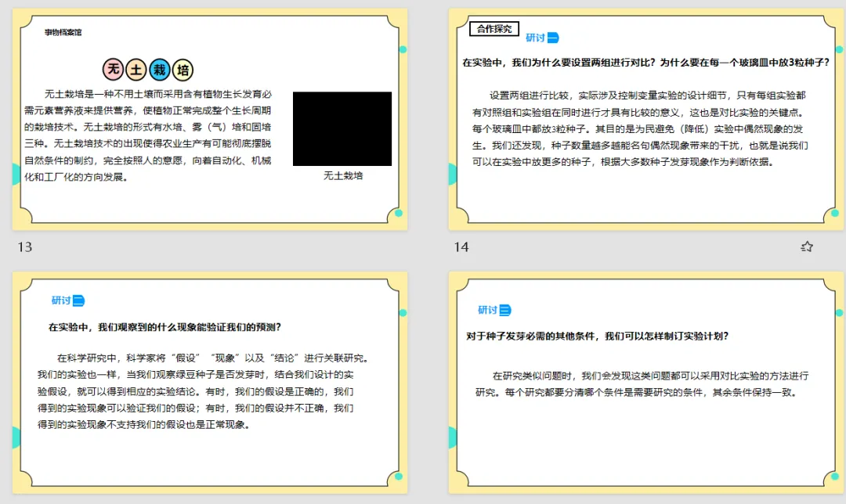The width and height of the screenshot is (846, 504).
Task: Click the blue note icon above the 验证我们的预测 question
Action: (x=79, y=301)
